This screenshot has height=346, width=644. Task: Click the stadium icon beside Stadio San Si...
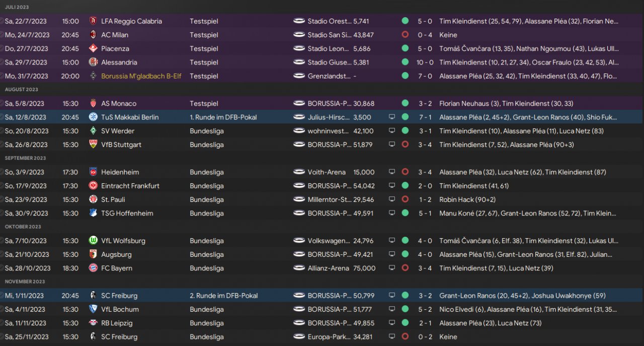299,35
